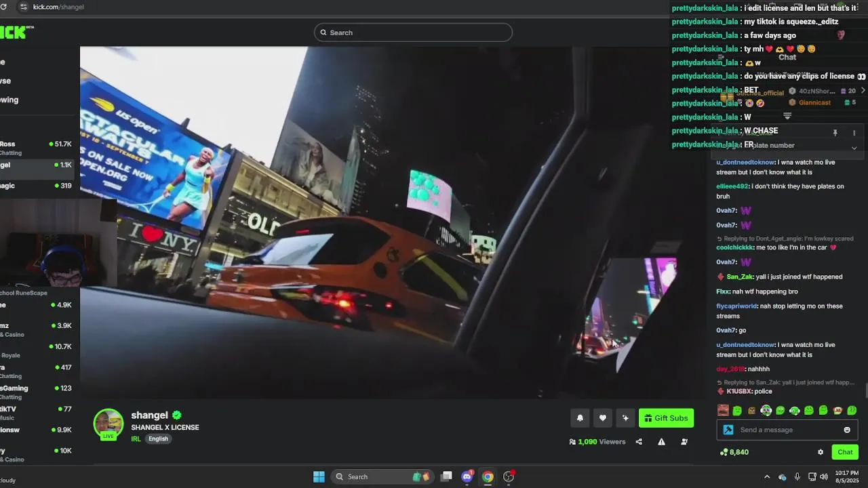Viewport: 868px width, 488px height.
Task: Click the user icon beside report triangle
Action: tap(684, 442)
